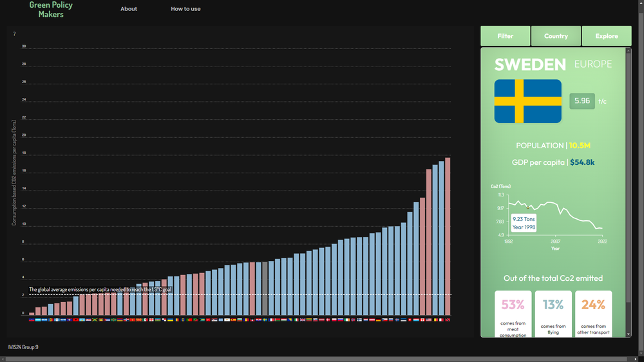The width and height of the screenshot is (644, 362).
Task: Click the 1998 data point on line chart
Action: pyautogui.click(x=528, y=207)
